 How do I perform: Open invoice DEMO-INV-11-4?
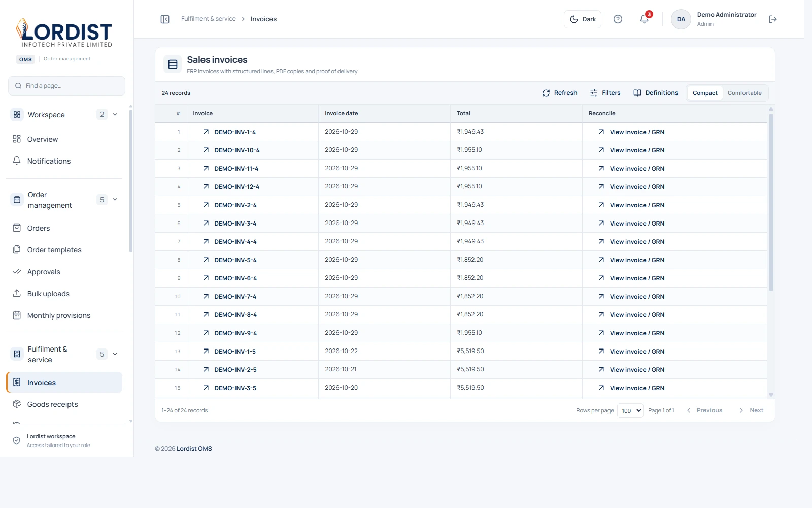coord(236,168)
